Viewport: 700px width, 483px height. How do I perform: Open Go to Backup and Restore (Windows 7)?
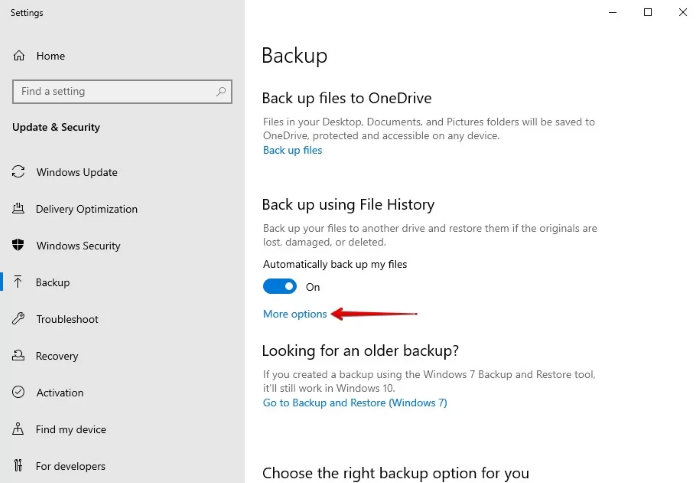[355, 403]
